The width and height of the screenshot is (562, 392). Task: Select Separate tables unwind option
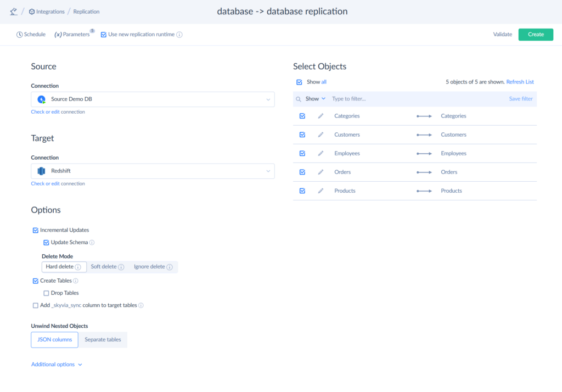pos(103,340)
